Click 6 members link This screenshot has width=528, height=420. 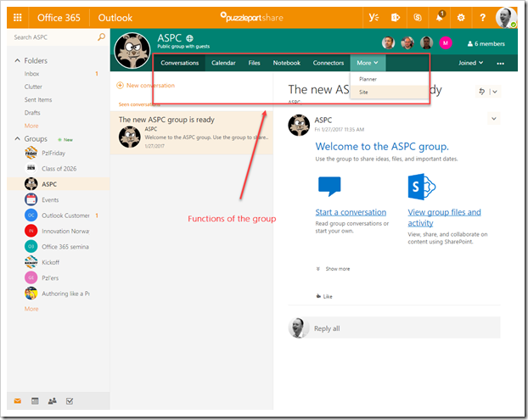tap(486, 44)
